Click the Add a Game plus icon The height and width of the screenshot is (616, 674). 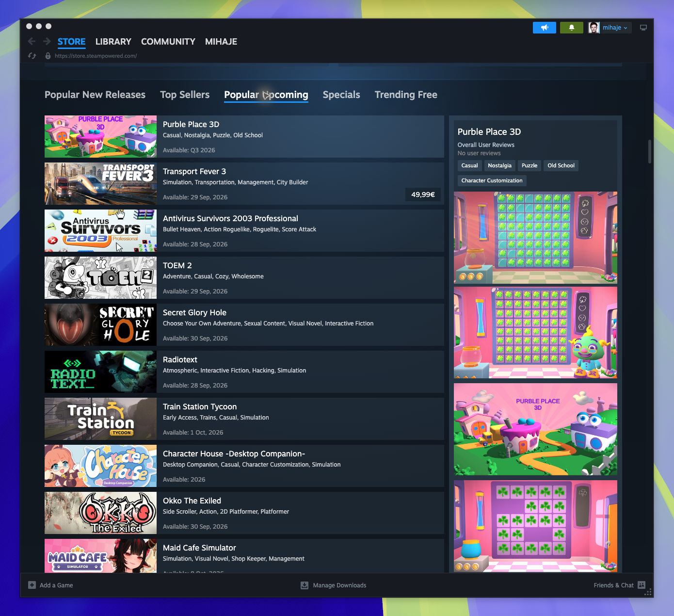tap(32, 585)
